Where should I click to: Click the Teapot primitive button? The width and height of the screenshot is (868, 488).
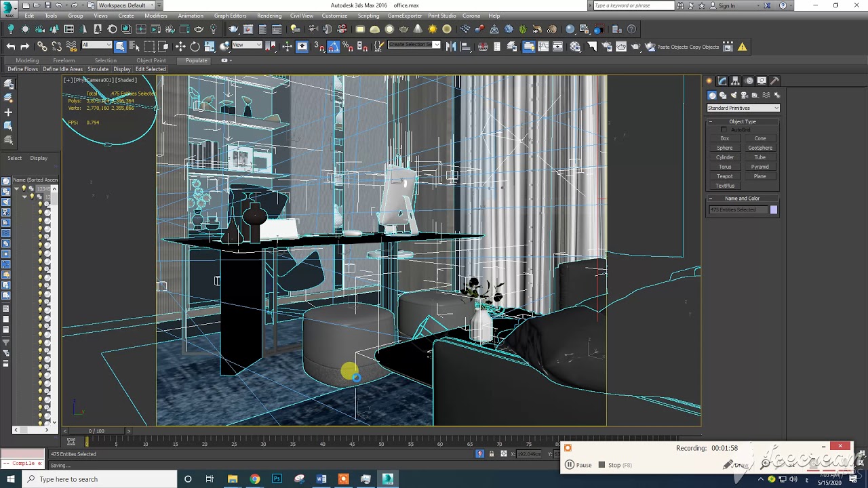[x=725, y=176]
